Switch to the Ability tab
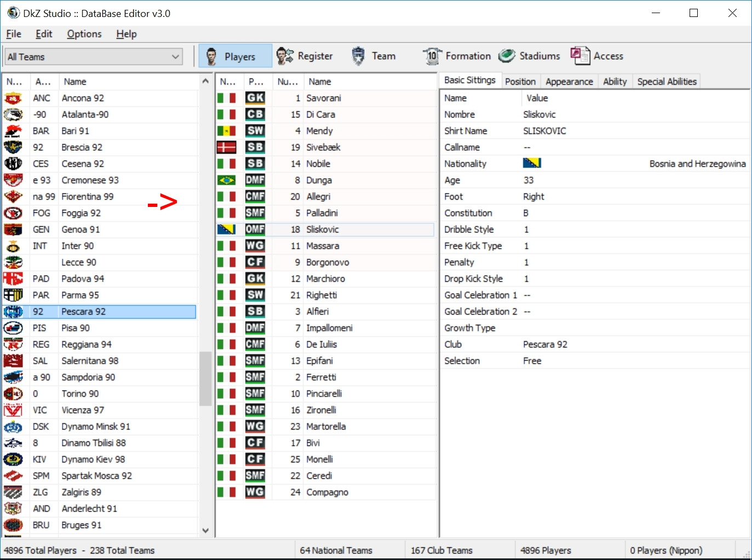This screenshot has height=560, width=752. tap(615, 82)
